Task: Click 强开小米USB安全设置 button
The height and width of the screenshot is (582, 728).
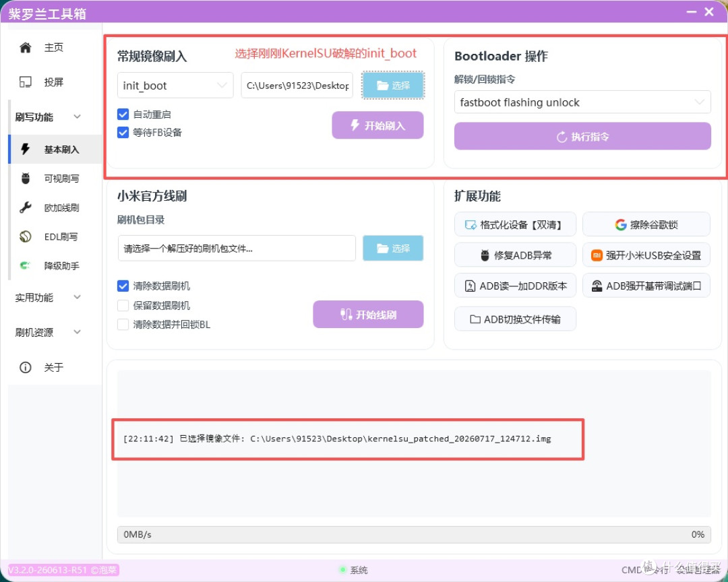Action: [x=646, y=255]
